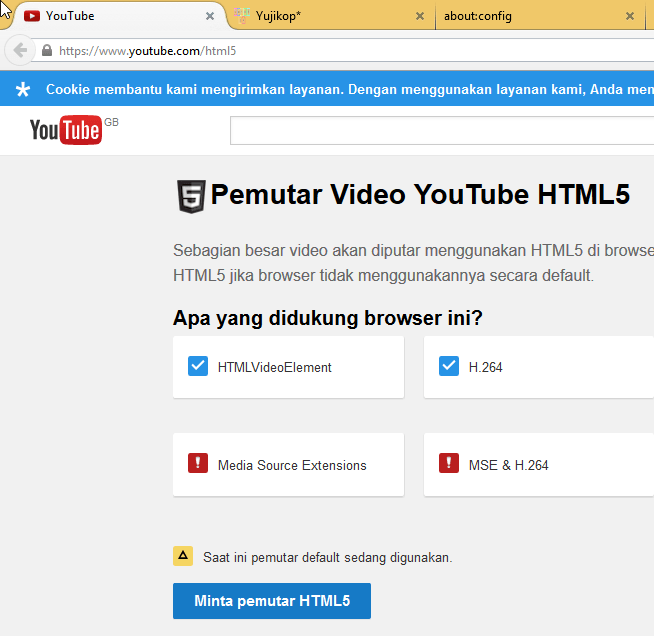Screen dimensions: 654x636
Task: Click the red warning icon beside MSE & H.264
Action: pos(449,463)
